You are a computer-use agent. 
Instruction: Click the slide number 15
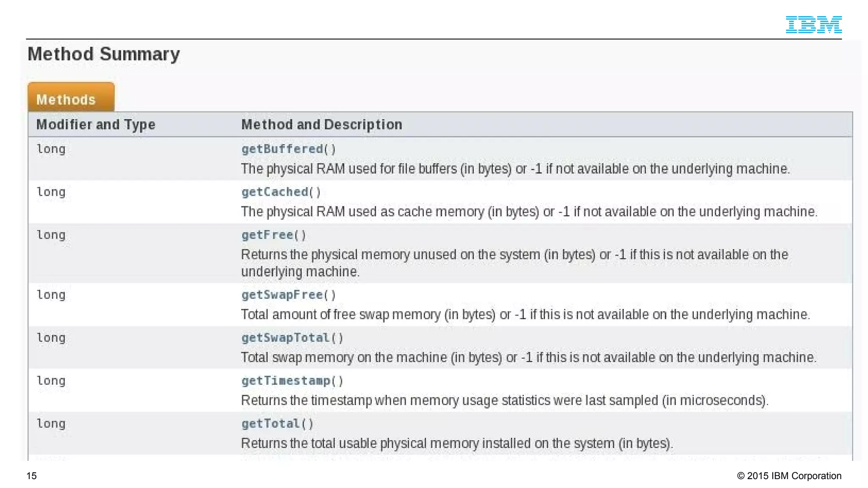pos(32,476)
